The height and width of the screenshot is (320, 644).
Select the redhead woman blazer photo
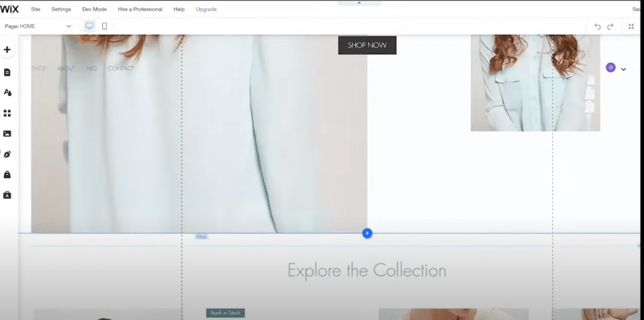click(x=535, y=83)
